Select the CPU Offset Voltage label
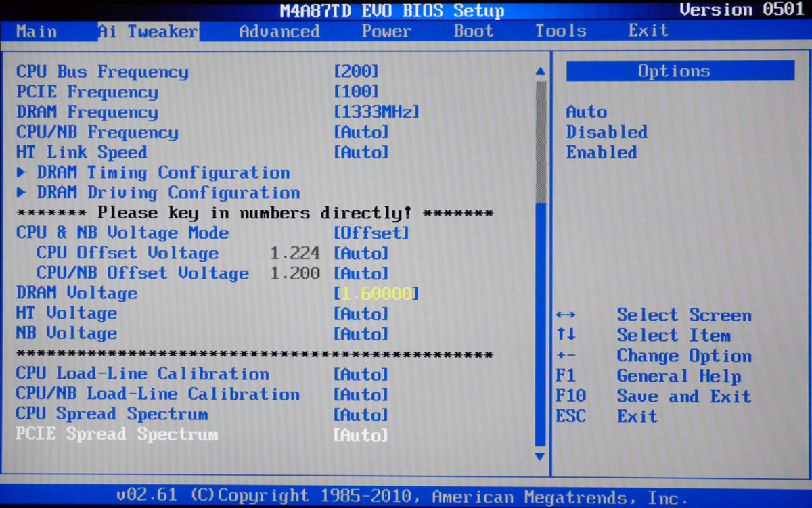Image resolution: width=812 pixels, height=508 pixels. point(128,254)
